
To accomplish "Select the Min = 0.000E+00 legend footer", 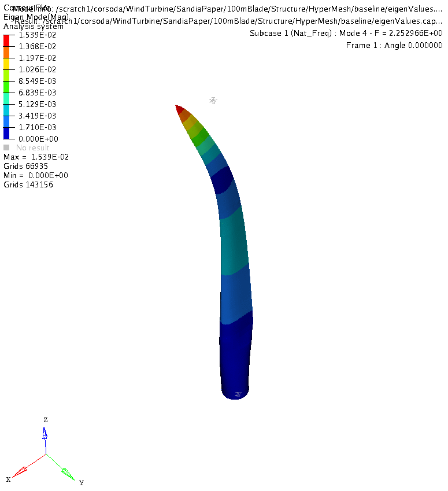I will click(x=36, y=175).
